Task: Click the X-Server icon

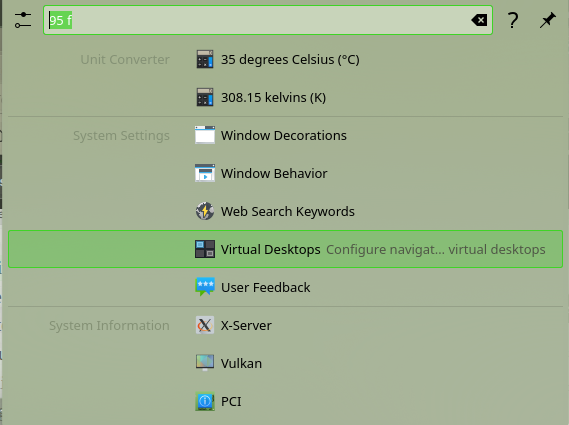Action: [205, 325]
